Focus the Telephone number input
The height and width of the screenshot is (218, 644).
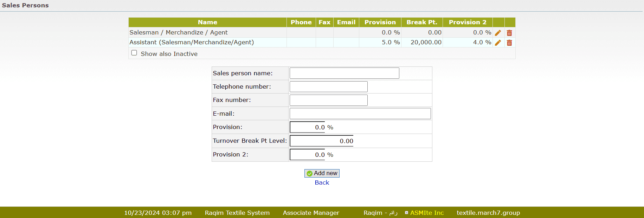(328, 86)
